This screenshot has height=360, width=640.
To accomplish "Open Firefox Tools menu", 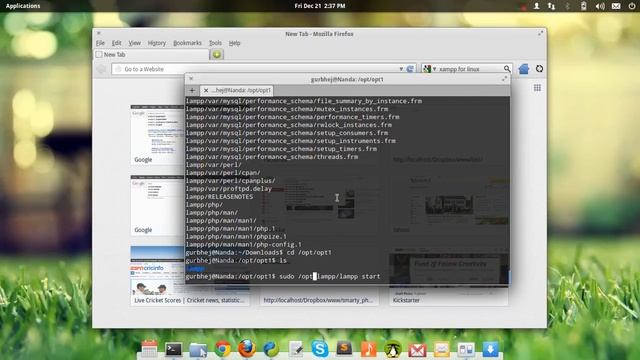I will point(215,43).
